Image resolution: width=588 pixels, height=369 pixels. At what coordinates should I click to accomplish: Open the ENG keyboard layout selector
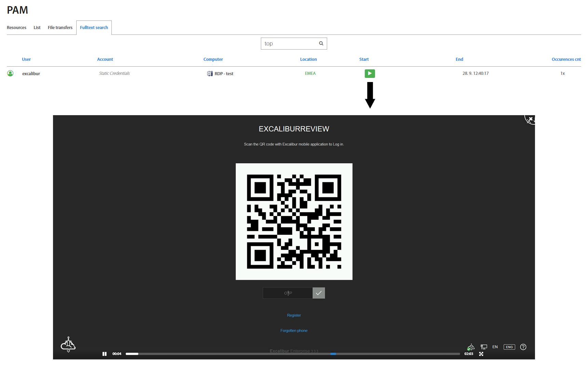509,347
